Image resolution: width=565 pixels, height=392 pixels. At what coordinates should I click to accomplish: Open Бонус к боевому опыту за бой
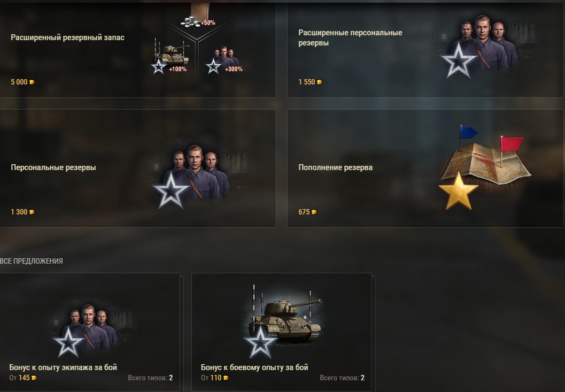[x=254, y=367]
